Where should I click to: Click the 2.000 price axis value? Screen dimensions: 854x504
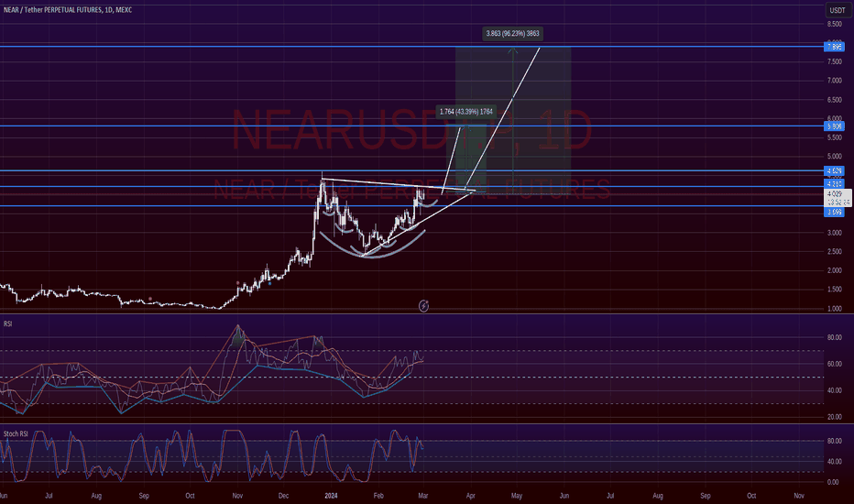(x=835, y=271)
